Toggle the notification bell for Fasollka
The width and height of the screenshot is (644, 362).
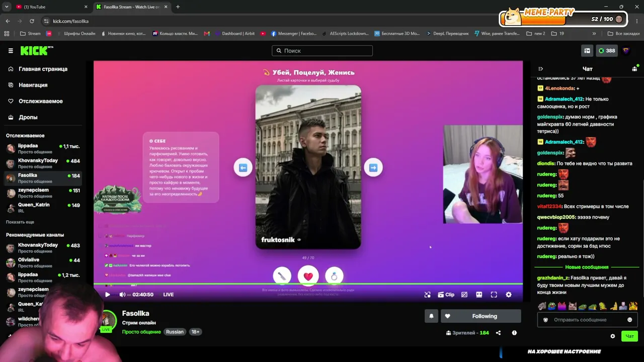[431, 316]
